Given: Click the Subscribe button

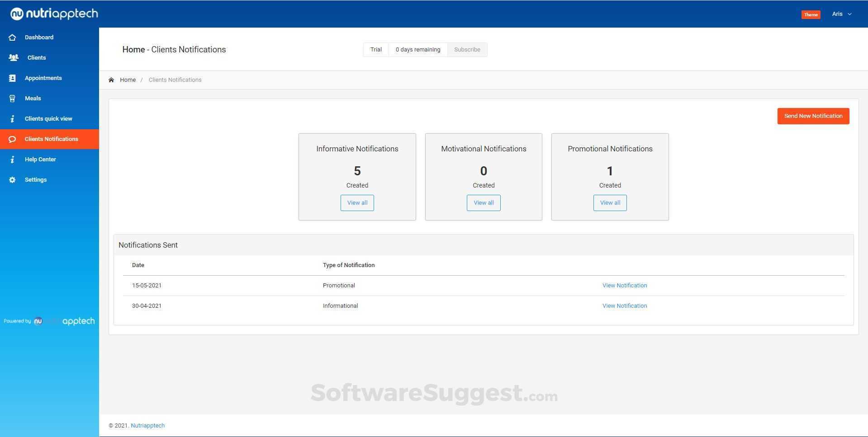Looking at the screenshot, I should 467,49.
